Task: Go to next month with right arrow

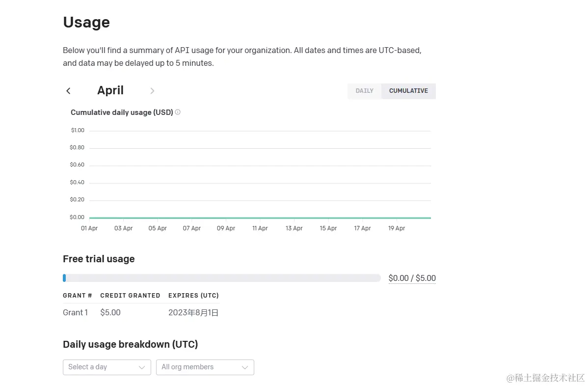Action: [152, 91]
